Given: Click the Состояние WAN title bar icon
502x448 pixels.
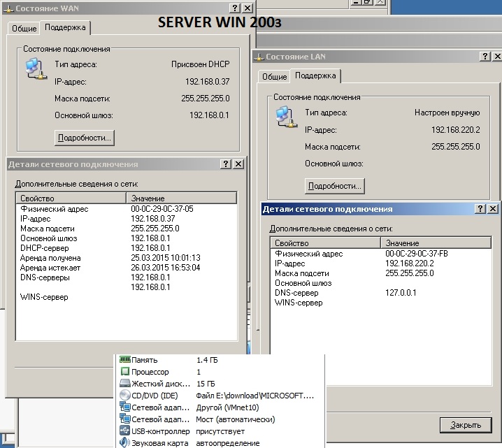Looking at the screenshot, I should (x=9, y=8).
